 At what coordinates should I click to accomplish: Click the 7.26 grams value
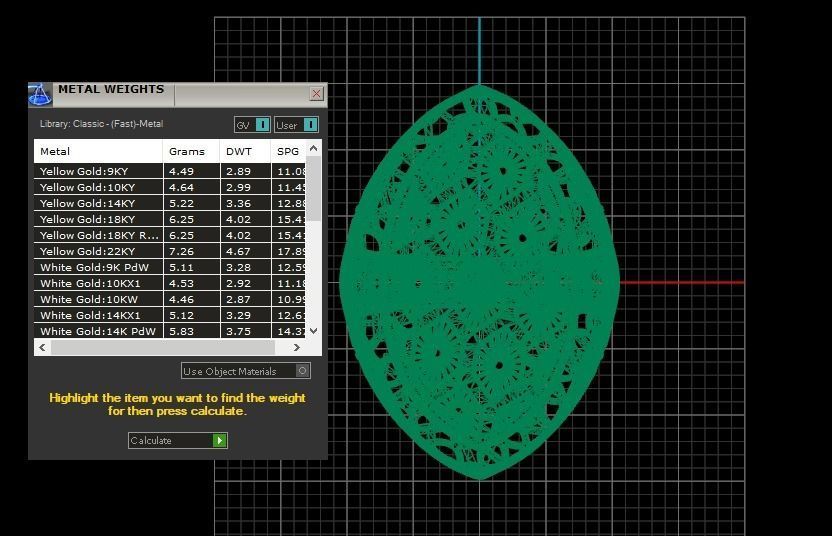pyautogui.click(x=181, y=252)
